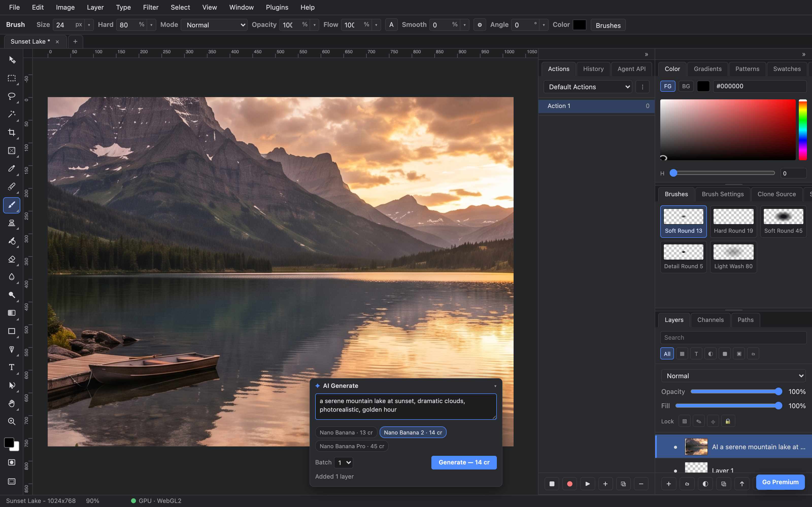
Task: Select the Hand tool
Action: pyautogui.click(x=12, y=403)
